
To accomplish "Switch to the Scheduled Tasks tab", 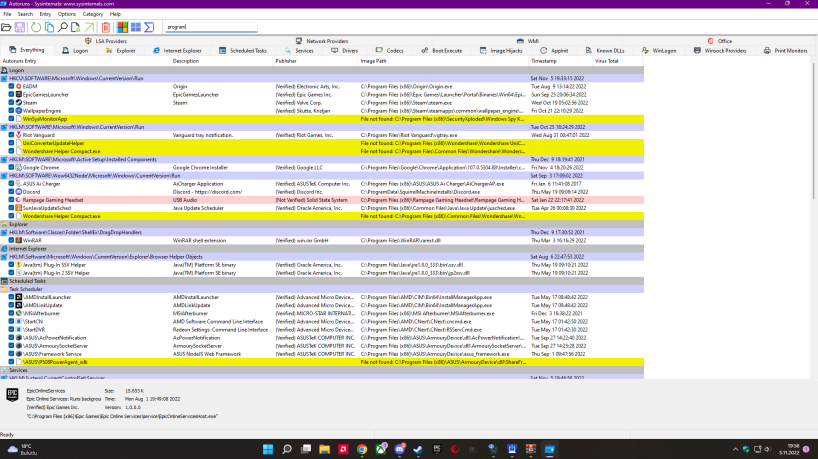I will tap(243, 51).
